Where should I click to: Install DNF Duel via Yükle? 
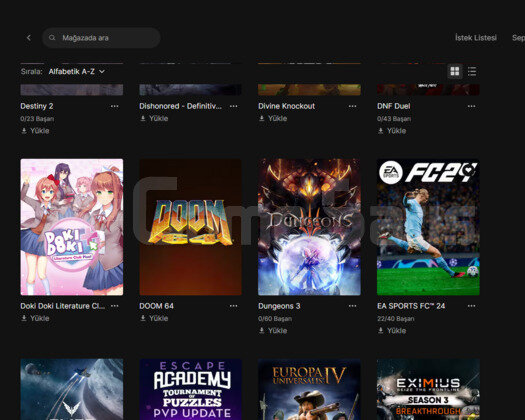[x=392, y=131]
